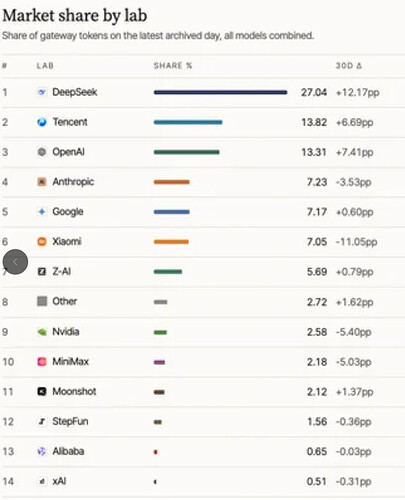This screenshot has height=500, width=405.
Task: Click the Anthropic orange share bar
Action: (172, 182)
